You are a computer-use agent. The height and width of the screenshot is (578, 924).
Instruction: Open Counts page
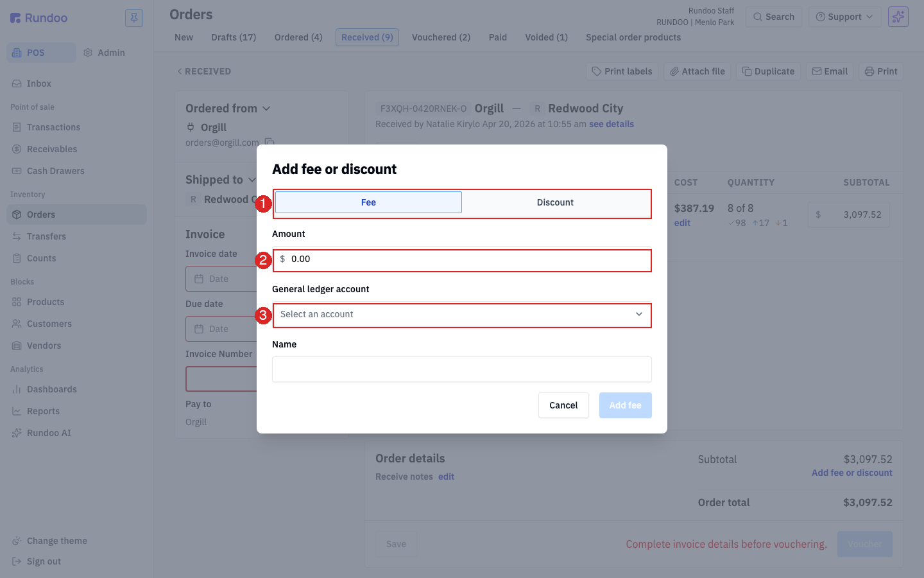76,258
